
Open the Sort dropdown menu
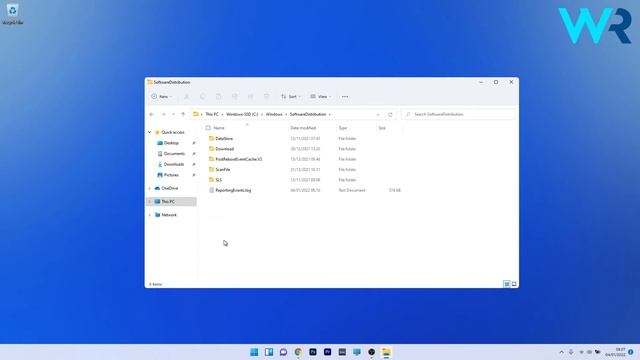pos(291,97)
